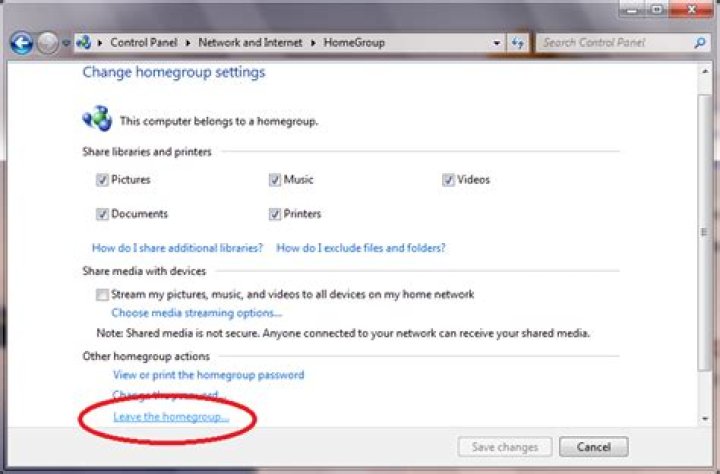
Task: Click 'This computer belongs to a homegroup' text
Action: (219, 121)
